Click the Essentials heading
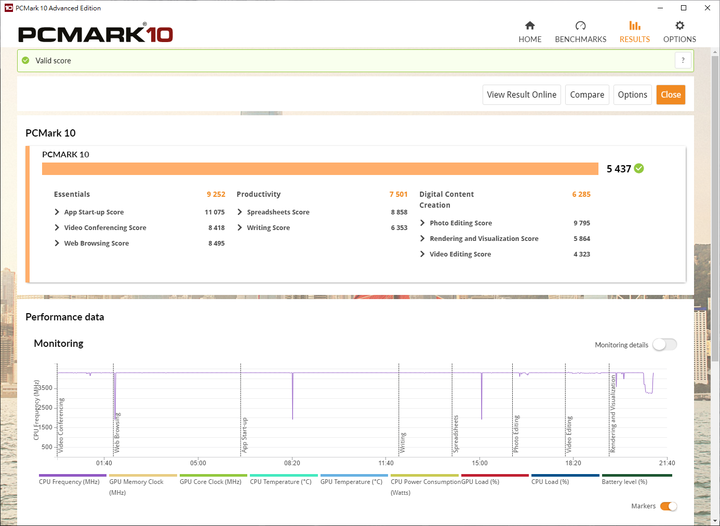Screen dimensions: 720x526 tap(72, 194)
